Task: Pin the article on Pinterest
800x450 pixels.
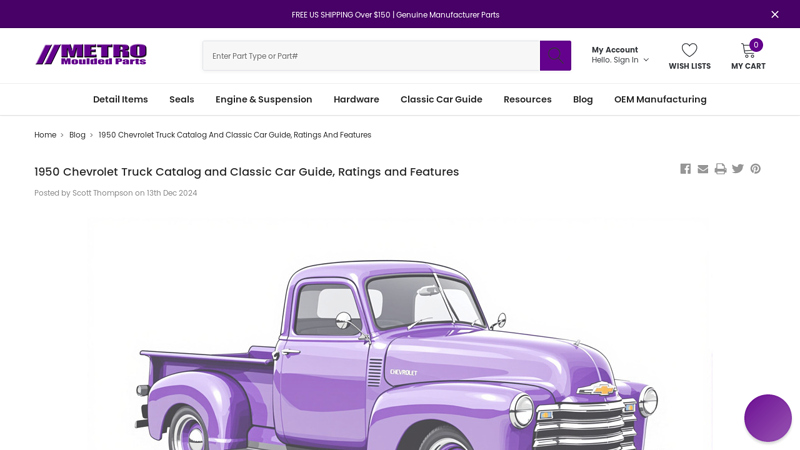Action: 756,169
